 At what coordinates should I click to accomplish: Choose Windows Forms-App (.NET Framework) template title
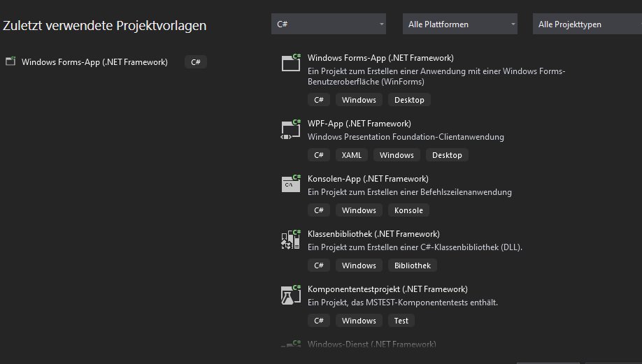[x=380, y=58]
